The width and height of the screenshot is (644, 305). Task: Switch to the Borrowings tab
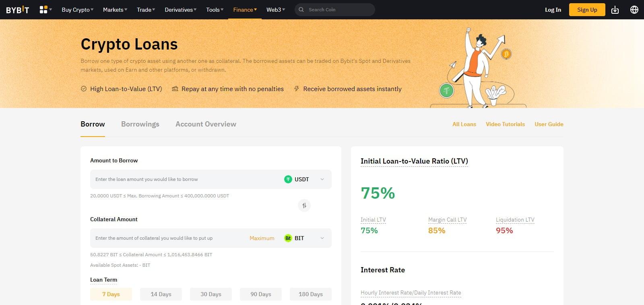[x=140, y=124]
